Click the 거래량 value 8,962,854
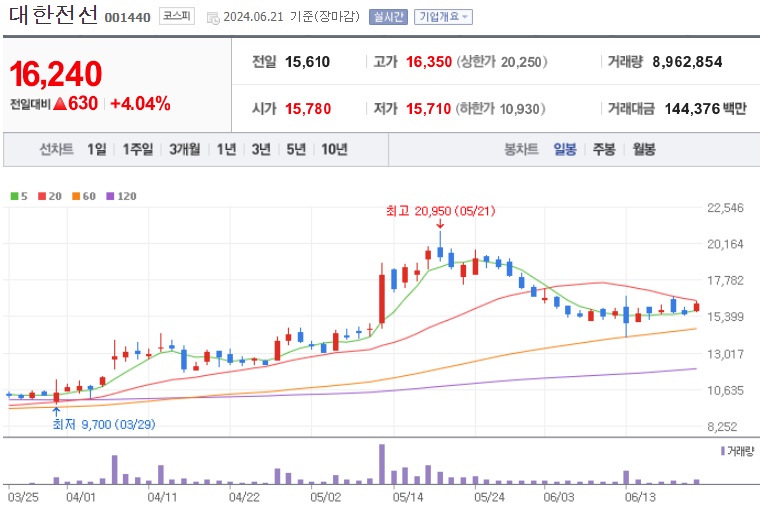760x509 pixels. click(x=687, y=62)
